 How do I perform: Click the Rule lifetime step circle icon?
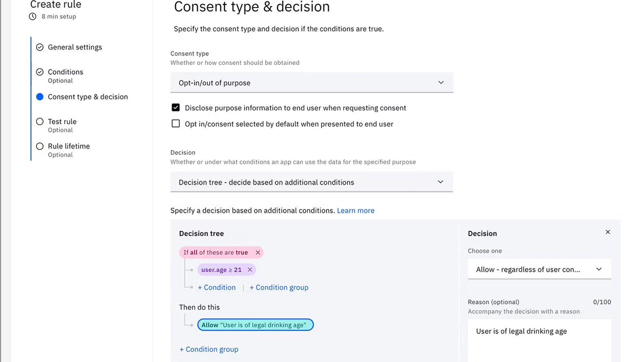click(x=40, y=146)
